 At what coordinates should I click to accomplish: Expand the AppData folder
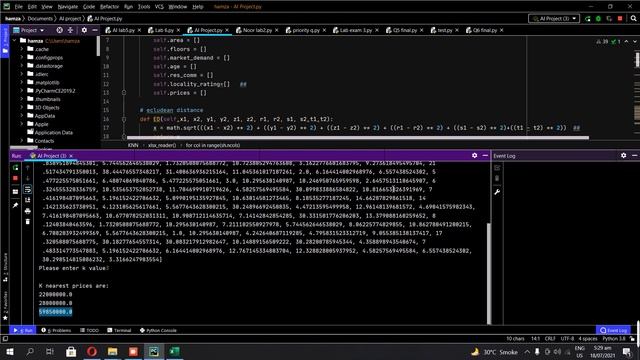(22, 116)
